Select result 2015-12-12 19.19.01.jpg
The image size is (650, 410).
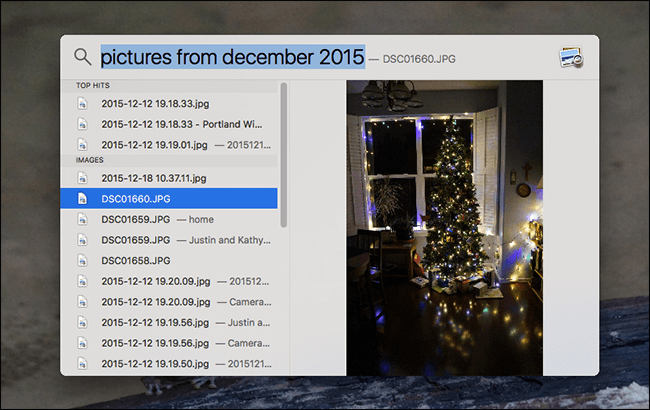(x=169, y=145)
